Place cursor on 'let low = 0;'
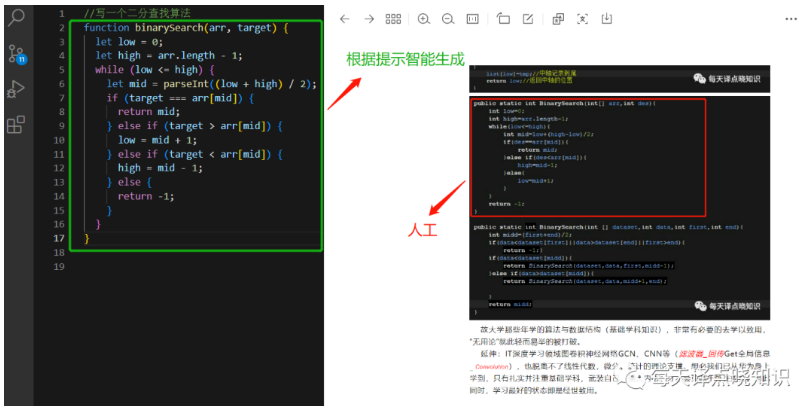The width and height of the screenshot is (803, 406). 129,42
